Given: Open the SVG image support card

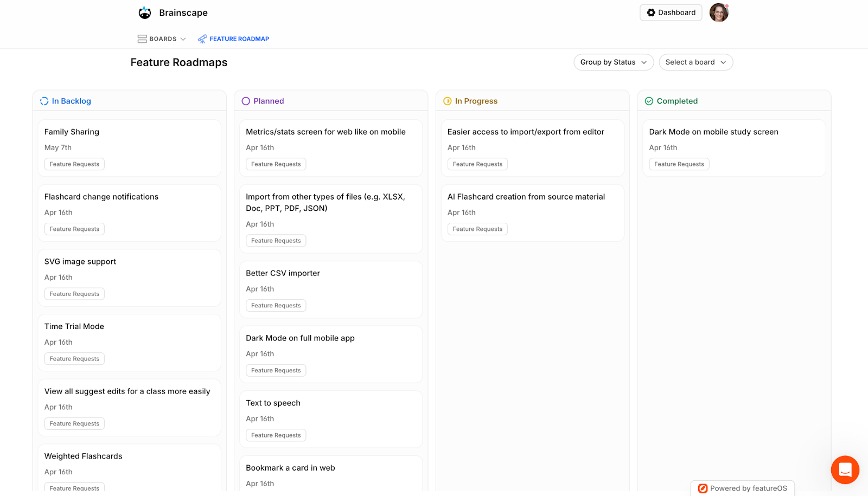Looking at the screenshot, I should pos(129,278).
